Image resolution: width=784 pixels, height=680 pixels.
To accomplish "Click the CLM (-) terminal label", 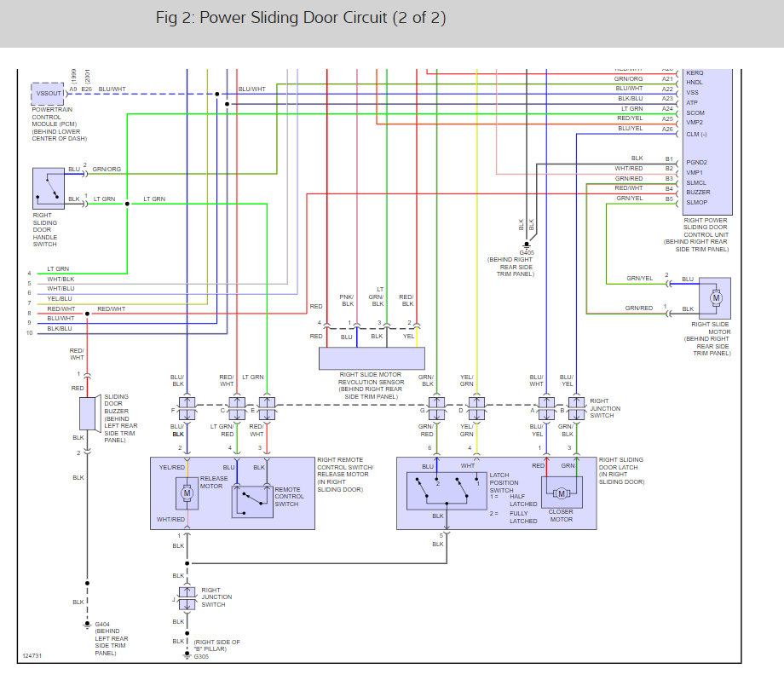I will [696, 135].
